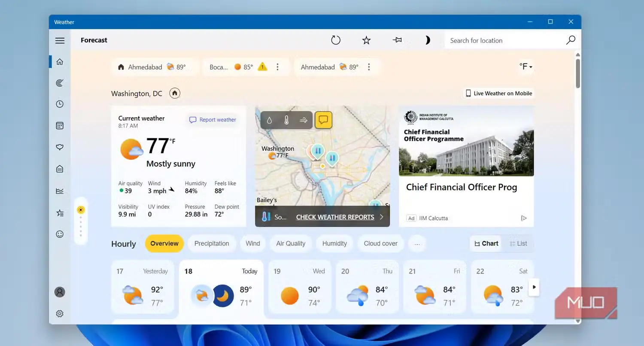Select Today's forecast card for the 18th

[x=221, y=288]
